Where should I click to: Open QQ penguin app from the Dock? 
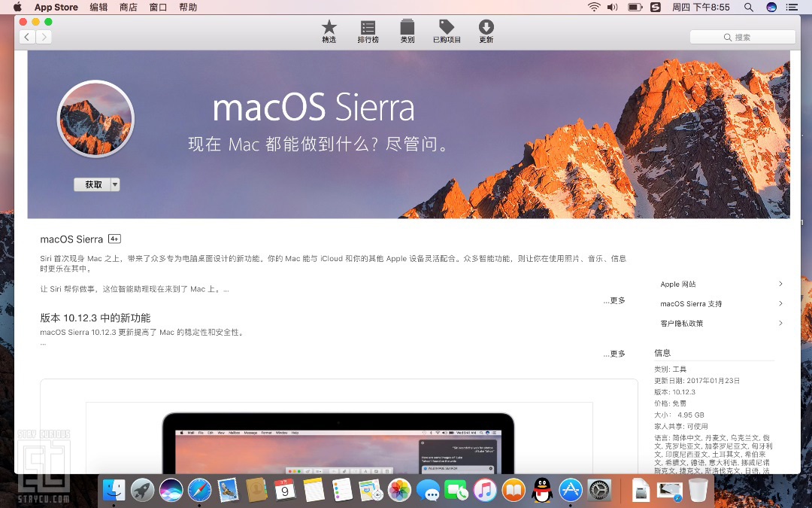tap(542, 490)
